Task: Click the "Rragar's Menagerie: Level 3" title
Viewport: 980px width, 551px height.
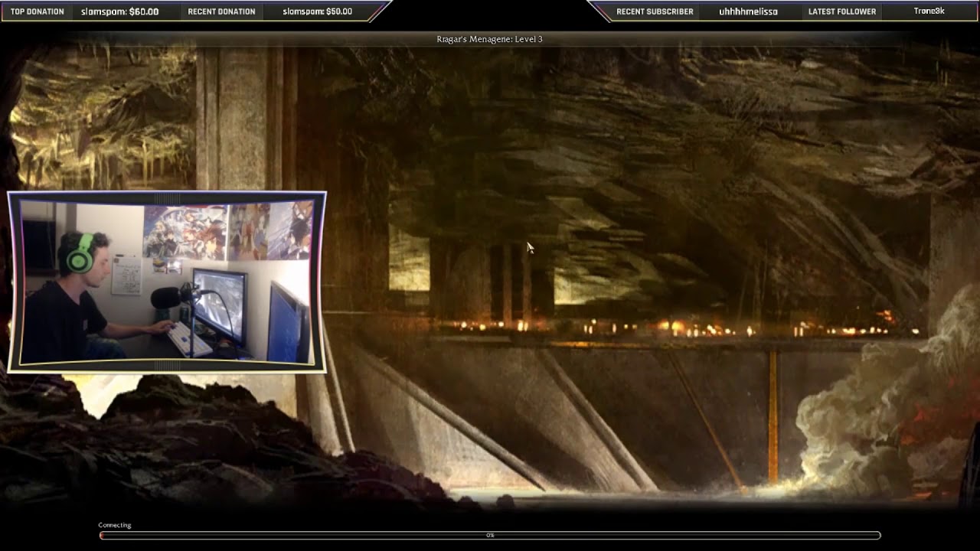Action: point(489,39)
